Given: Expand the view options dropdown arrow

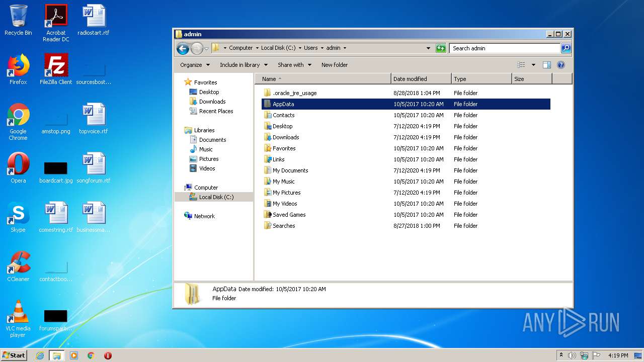Looking at the screenshot, I should tap(533, 65).
